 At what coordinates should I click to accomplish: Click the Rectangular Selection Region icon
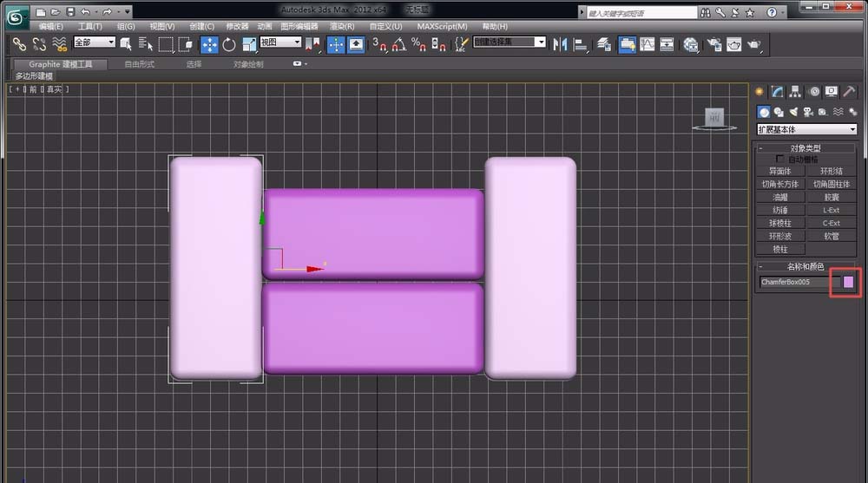pos(166,44)
